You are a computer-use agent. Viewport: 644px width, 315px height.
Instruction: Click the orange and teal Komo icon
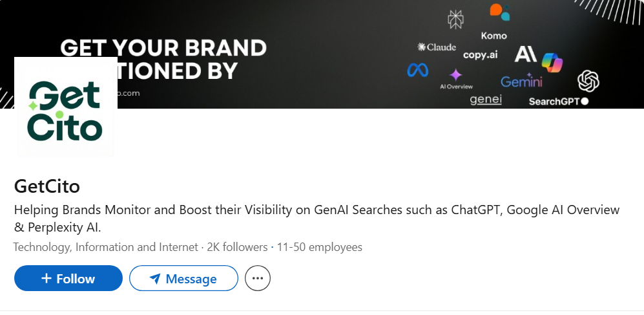[x=499, y=11]
